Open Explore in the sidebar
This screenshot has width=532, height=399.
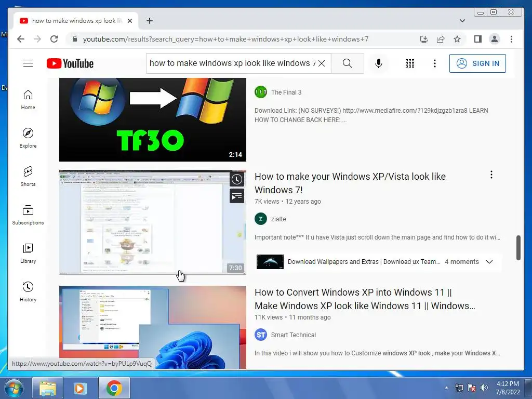[x=28, y=138]
